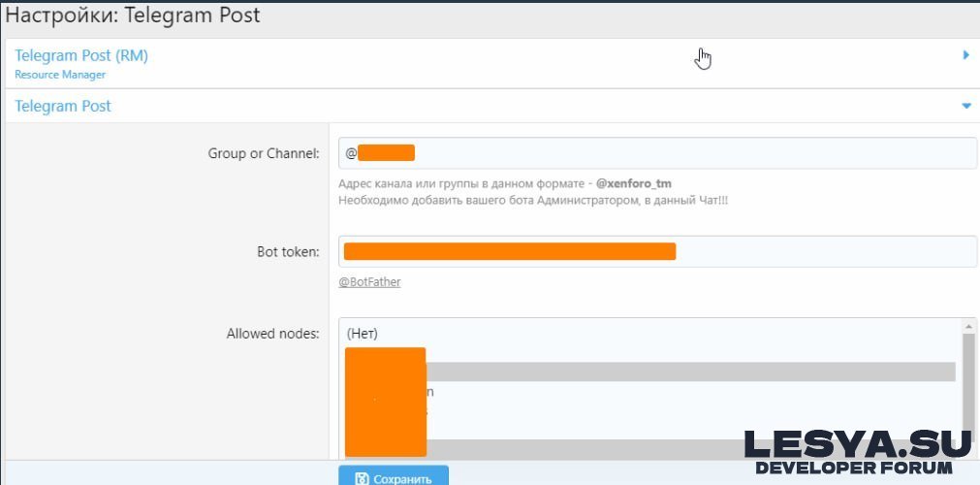
Task: Click the Group or Channel input field
Action: click(x=657, y=153)
